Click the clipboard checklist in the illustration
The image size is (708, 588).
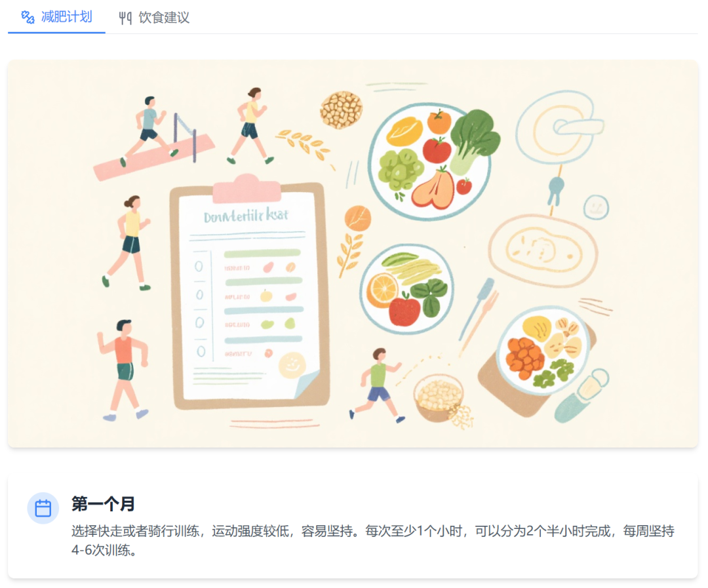pyautogui.click(x=249, y=292)
